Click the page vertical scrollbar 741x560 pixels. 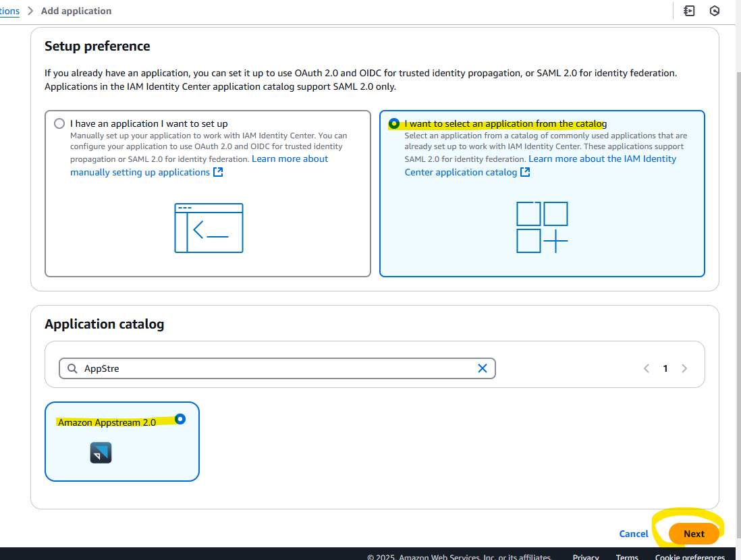pyautogui.click(x=738, y=304)
